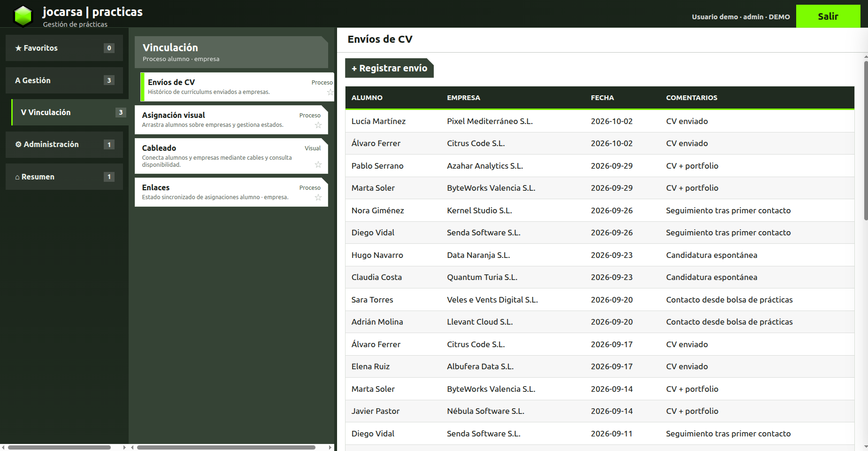
Task: Click the scroll-down arrow of the main panel
Action: click(866, 447)
